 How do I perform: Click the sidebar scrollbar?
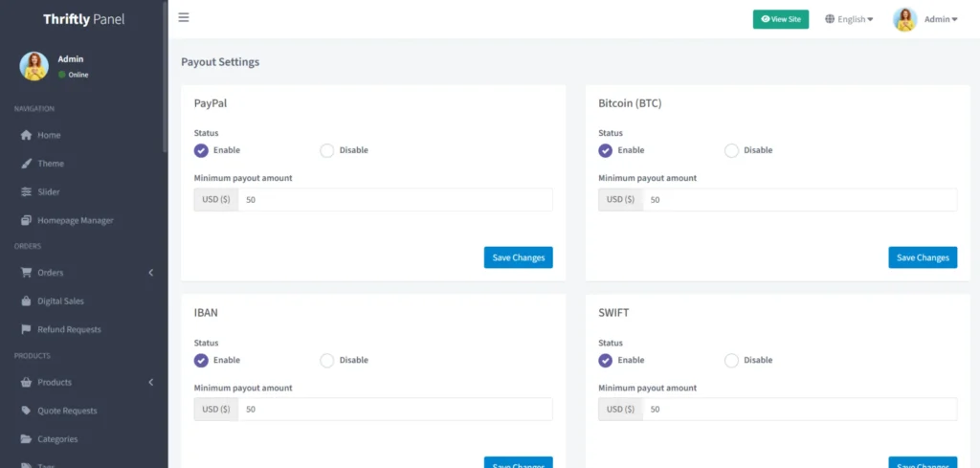pos(166,77)
